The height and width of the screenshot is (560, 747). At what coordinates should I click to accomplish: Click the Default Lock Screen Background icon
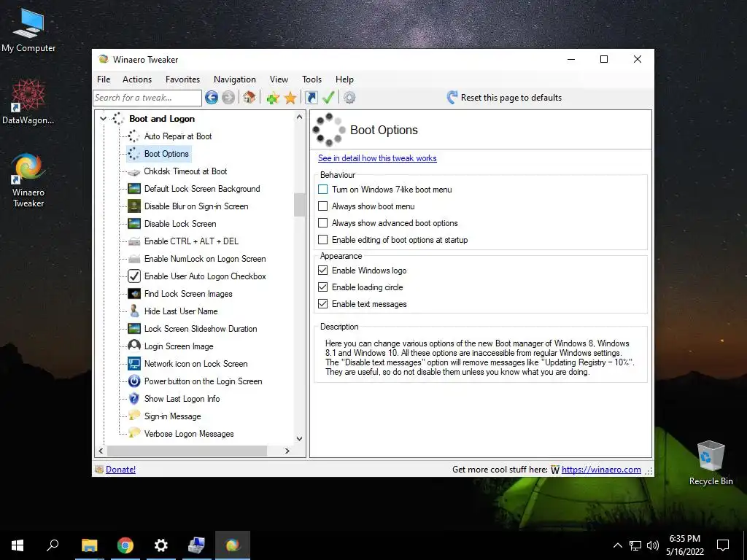point(134,189)
